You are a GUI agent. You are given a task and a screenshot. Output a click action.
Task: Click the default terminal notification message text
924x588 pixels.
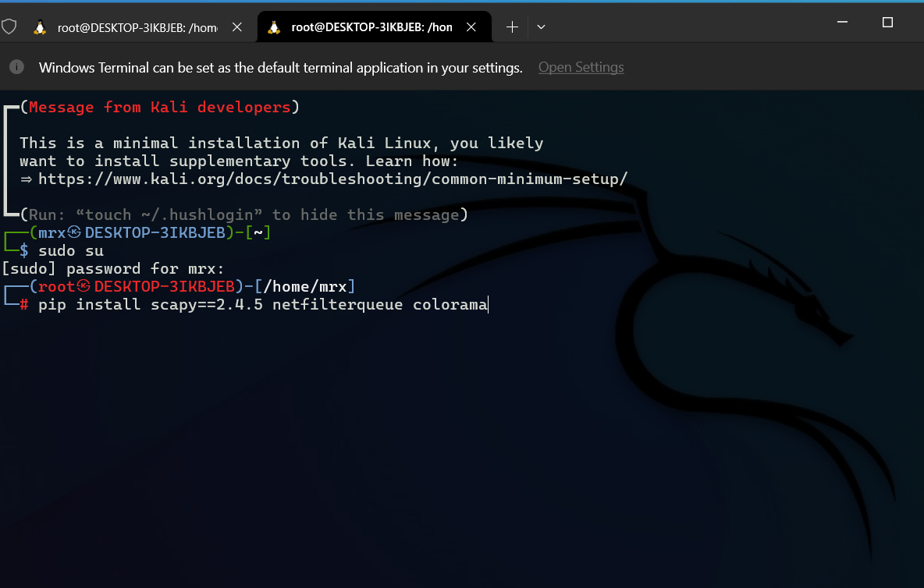[280, 68]
